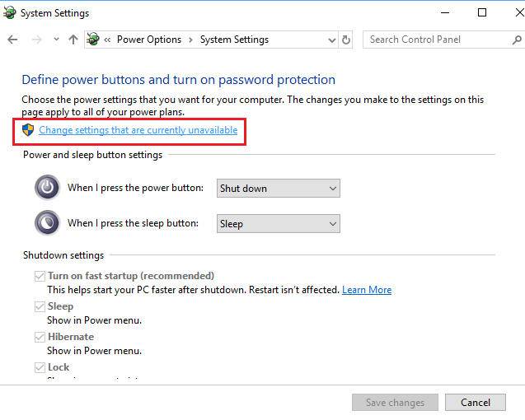Image resolution: width=525 pixels, height=420 pixels.
Task: Click the UAC shield icon
Action: pyautogui.click(x=29, y=130)
